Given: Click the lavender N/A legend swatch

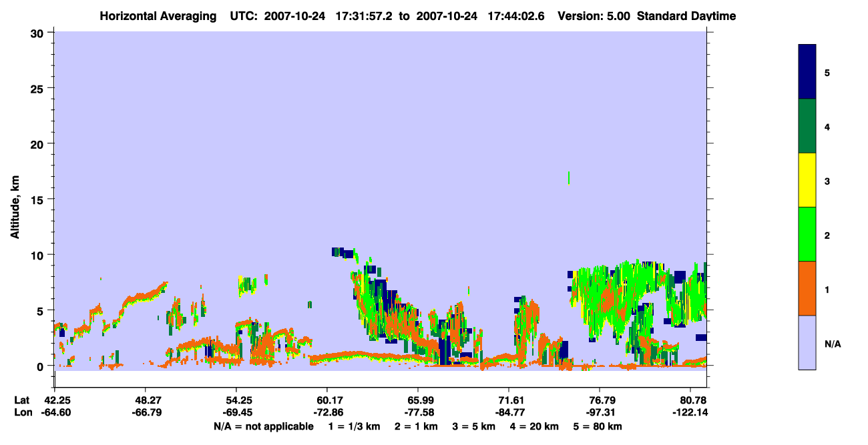Looking at the screenshot, I should coord(807,342).
